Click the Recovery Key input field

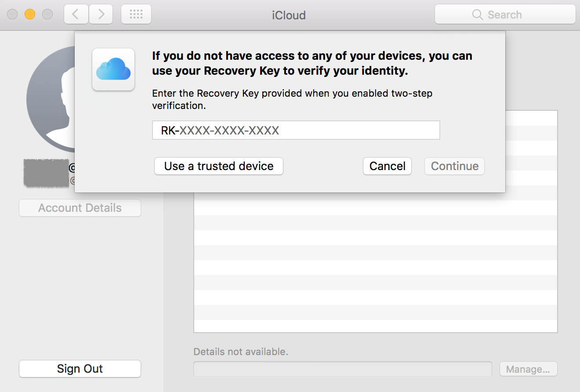point(296,131)
